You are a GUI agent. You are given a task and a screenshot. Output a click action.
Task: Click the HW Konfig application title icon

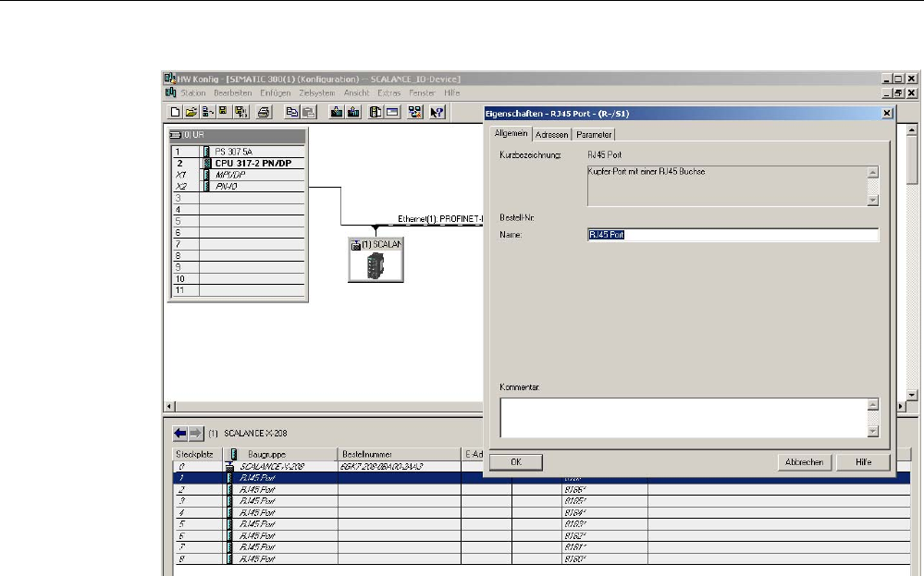(x=169, y=79)
